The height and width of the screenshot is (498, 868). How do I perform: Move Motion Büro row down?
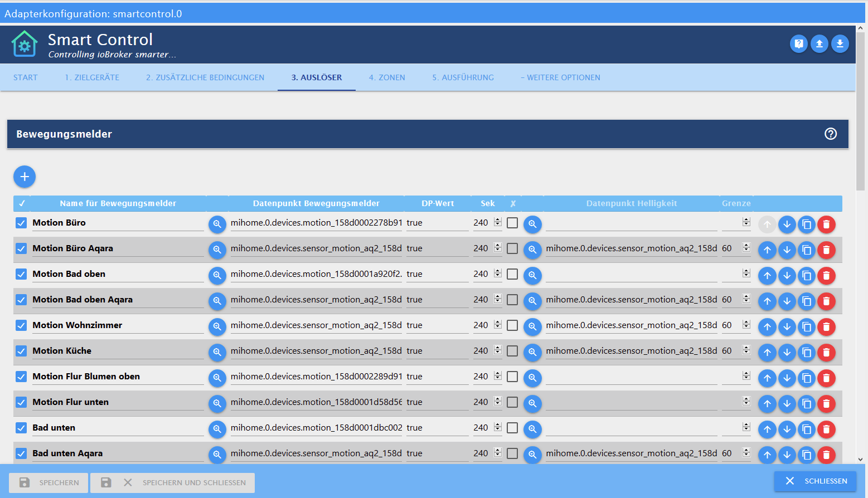pos(787,224)
